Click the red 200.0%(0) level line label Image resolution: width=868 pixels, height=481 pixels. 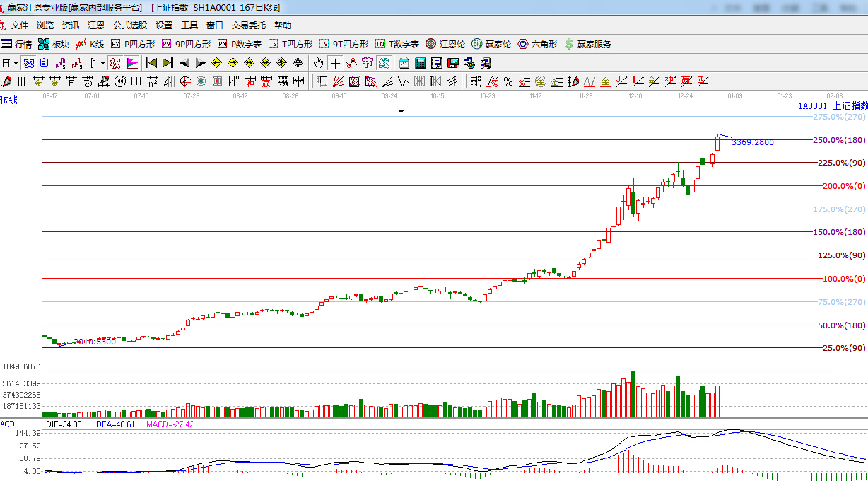pyautogui.click(x=843, y=186)
